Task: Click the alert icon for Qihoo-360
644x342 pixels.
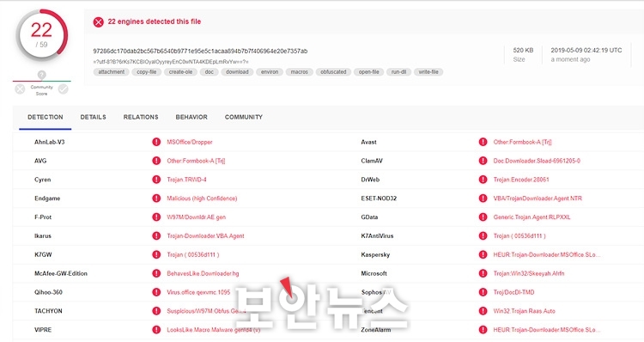Action: 156,292
